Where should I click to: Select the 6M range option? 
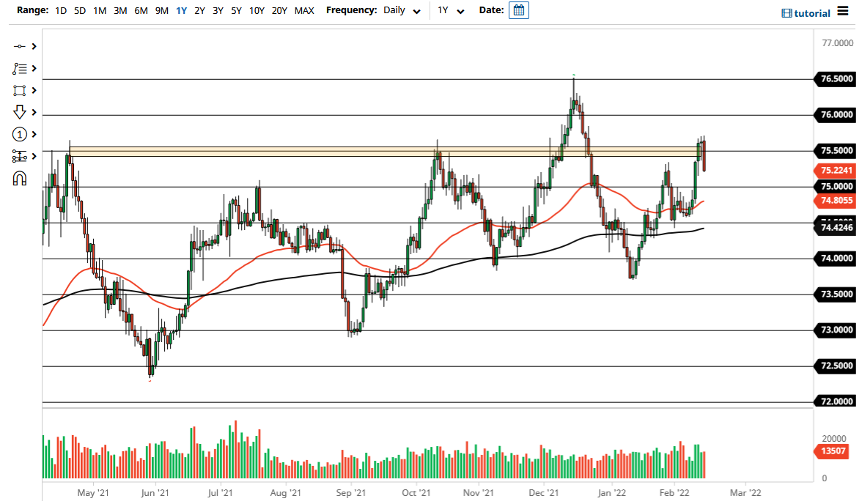pos(140,11)
